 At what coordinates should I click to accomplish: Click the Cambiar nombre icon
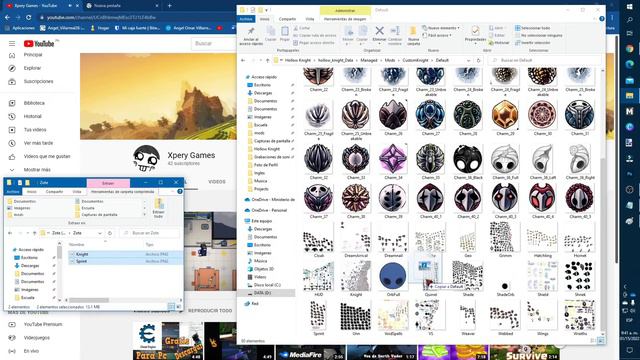(x=395, y=31)
